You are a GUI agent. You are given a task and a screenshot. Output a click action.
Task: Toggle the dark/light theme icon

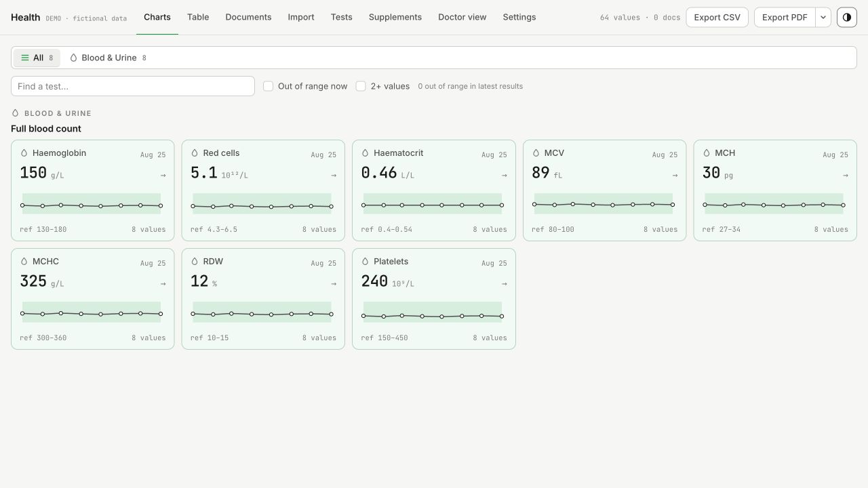pos(847,17)
